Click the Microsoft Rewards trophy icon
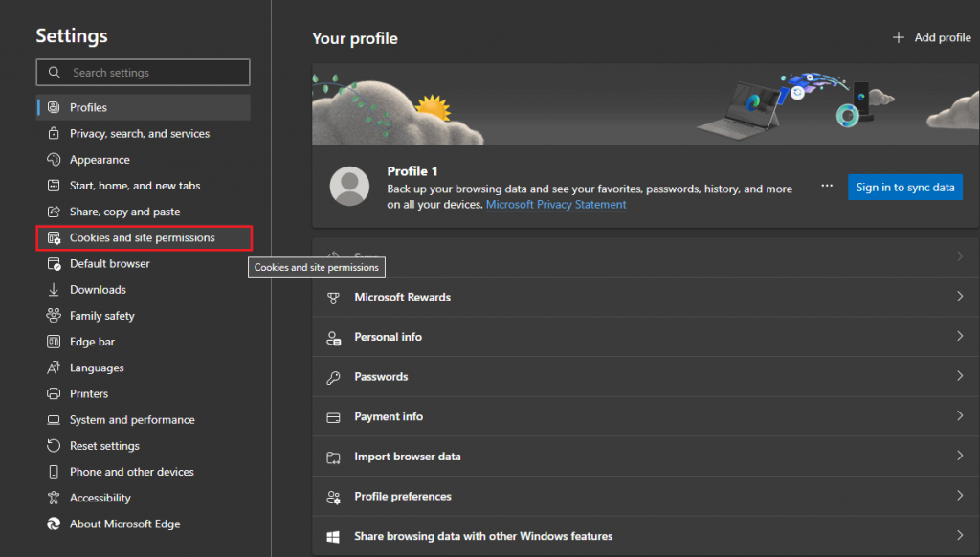 coord(334,299)
